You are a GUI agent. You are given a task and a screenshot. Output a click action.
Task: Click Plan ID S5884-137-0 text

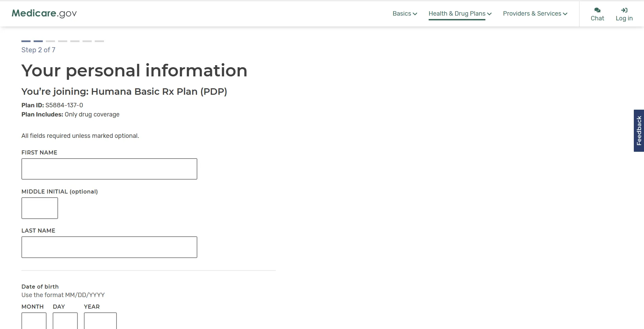point(52,105)
